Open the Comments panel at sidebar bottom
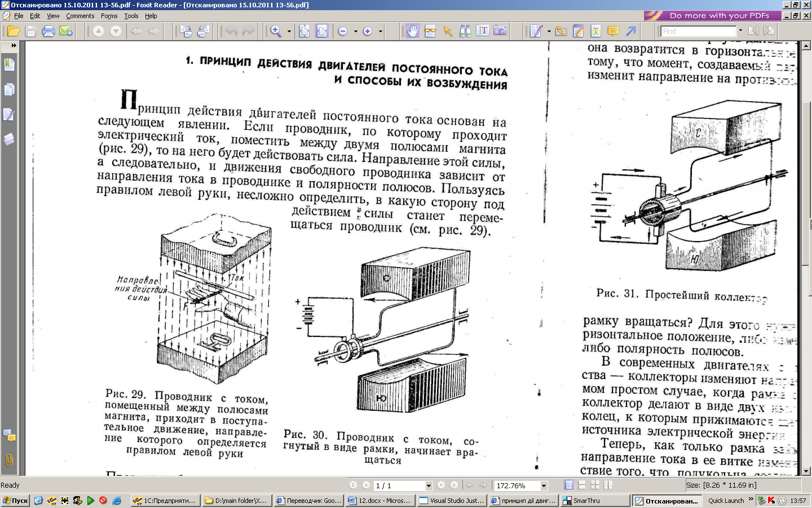 [9, 435]
